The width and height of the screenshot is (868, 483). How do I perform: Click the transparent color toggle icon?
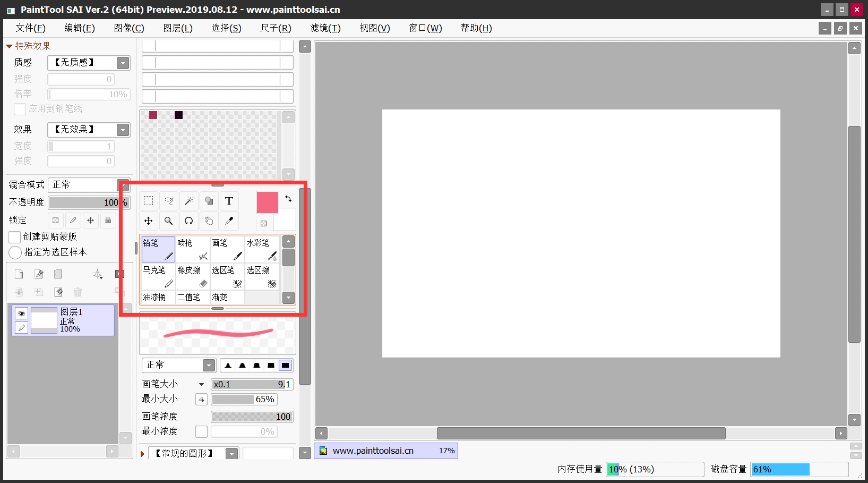click(263, 223)
